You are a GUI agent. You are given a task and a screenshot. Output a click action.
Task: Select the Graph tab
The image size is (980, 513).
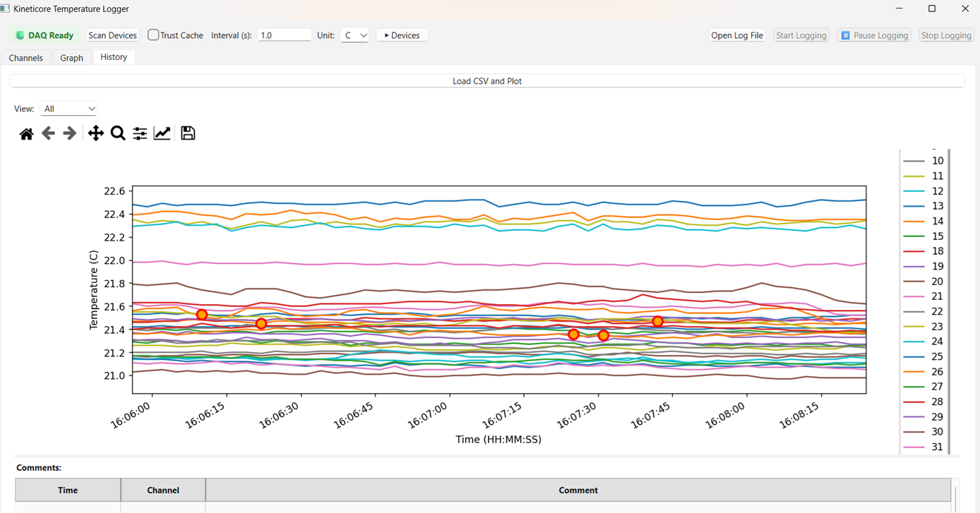(71, 57)
